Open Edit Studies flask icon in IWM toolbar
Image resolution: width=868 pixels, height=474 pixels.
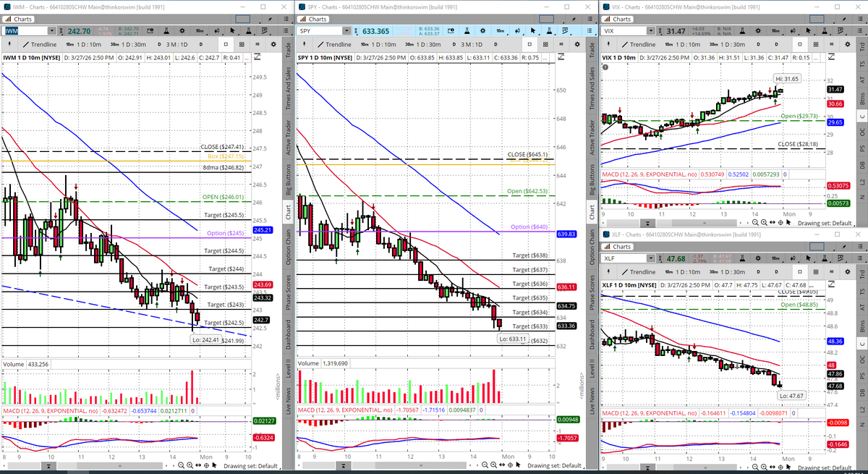pos(166,31)
